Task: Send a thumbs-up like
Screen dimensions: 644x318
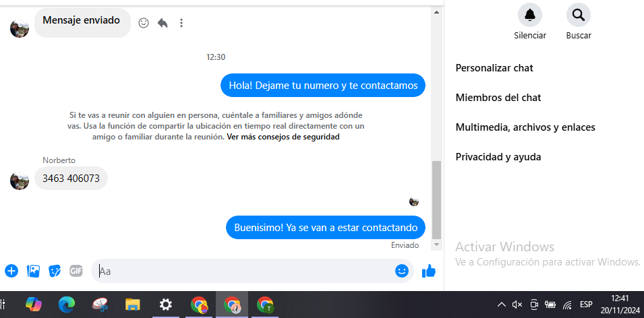Action: tap(428, 271)
